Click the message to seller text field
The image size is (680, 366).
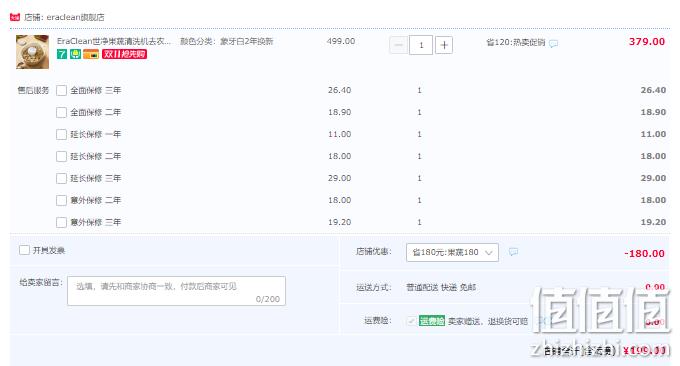point(177,291)
